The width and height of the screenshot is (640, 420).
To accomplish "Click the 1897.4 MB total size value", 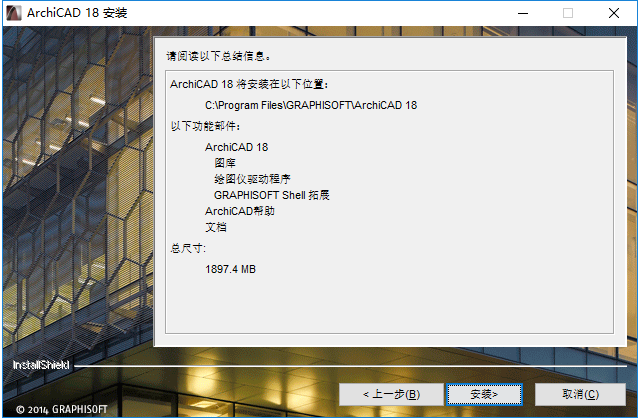I will coord(230,269).
